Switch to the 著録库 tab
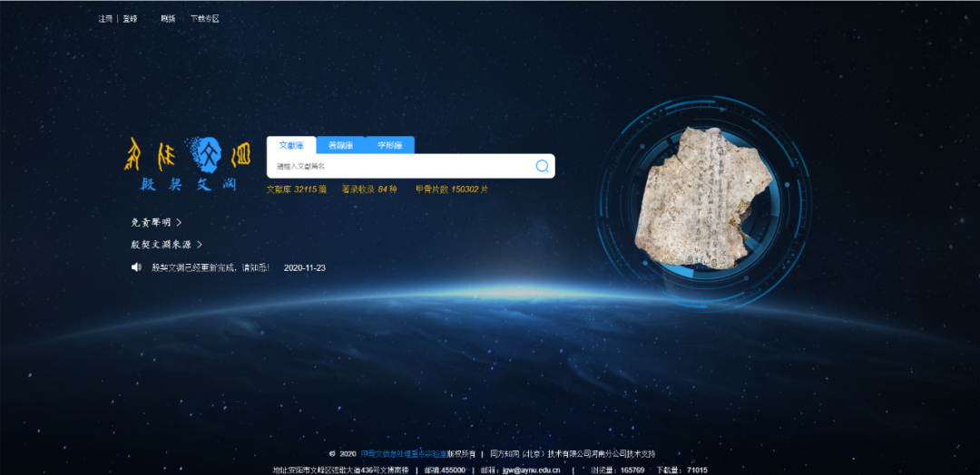The width and height of the screenshot is (980, 475). pos(340,145)
